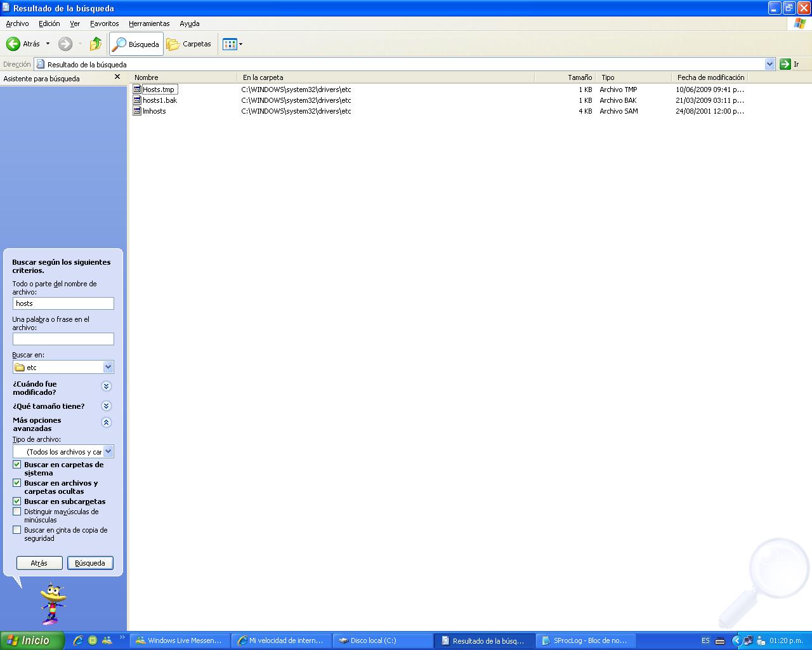The image size is (812, 650).
Task: Select the Hosts.tmp file icon
Action: click(137, 90)
